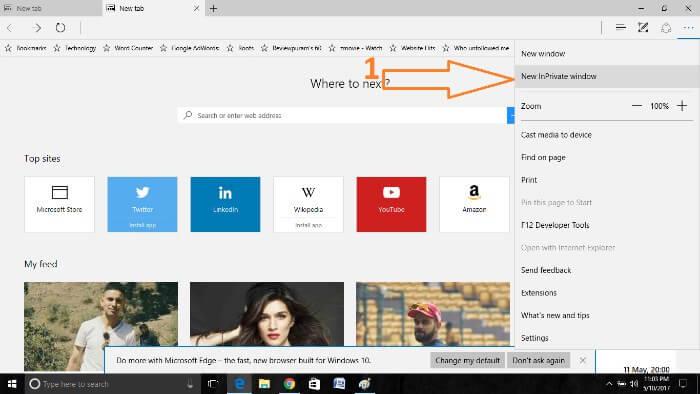Click the Cortana microphone icon

pyautogui.click(x=190, y=384)
